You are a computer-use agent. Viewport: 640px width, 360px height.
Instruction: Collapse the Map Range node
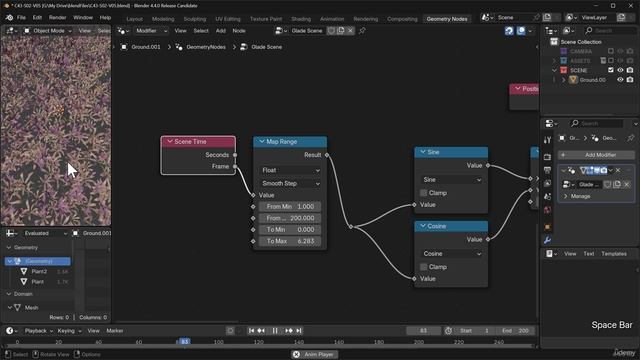[262, 142]
